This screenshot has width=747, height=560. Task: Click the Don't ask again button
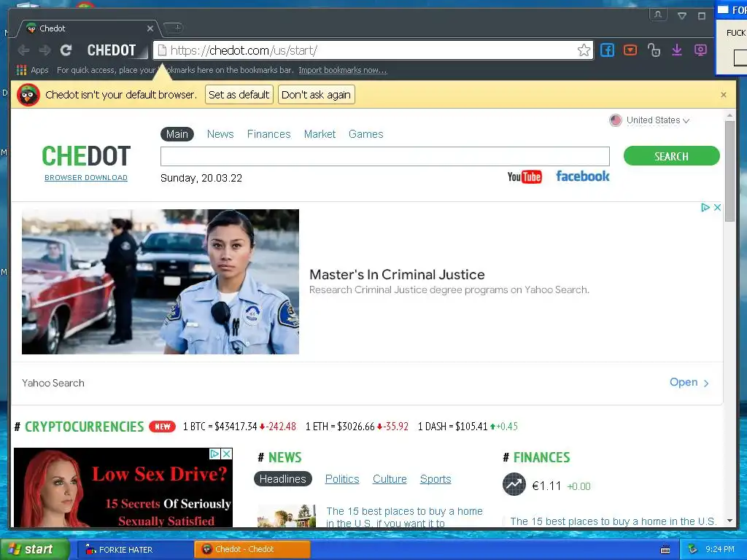click(317, 95)
